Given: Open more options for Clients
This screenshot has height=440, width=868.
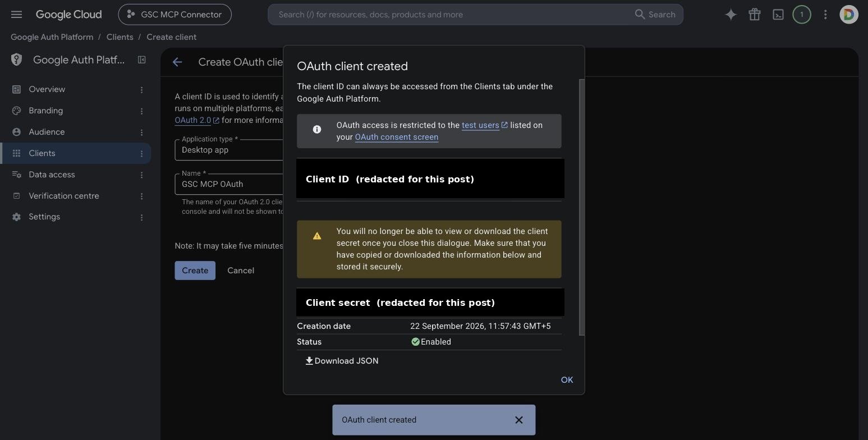Looking at the screenshot, I should point(141,154).
